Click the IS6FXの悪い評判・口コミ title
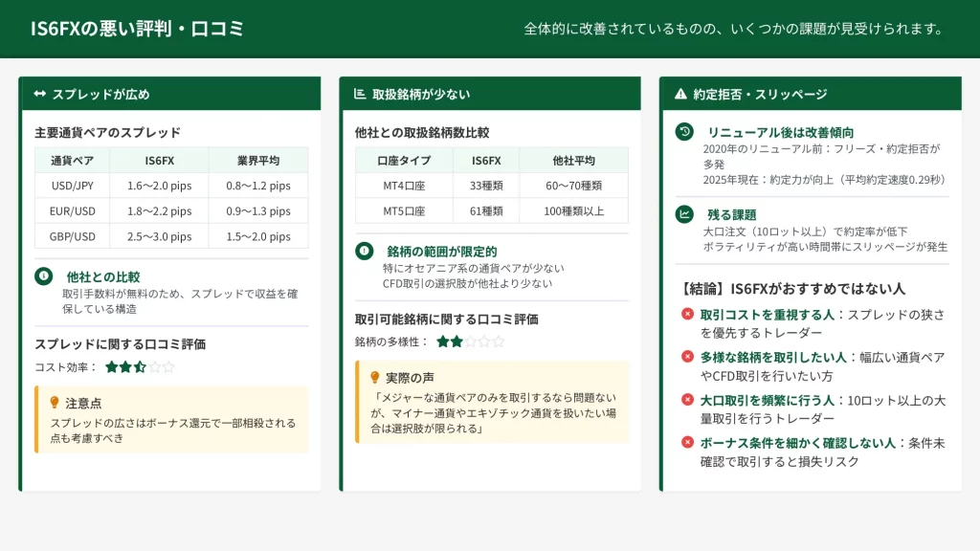This screenshot has width=980, height=551. 138,29
